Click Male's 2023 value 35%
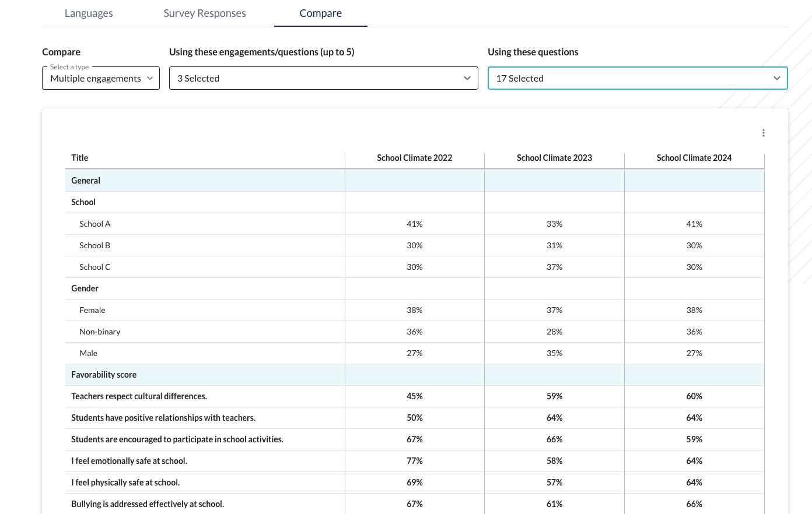The height and width of the screenshot is (514, 812). pyautogui.click(x=555, y=353)
